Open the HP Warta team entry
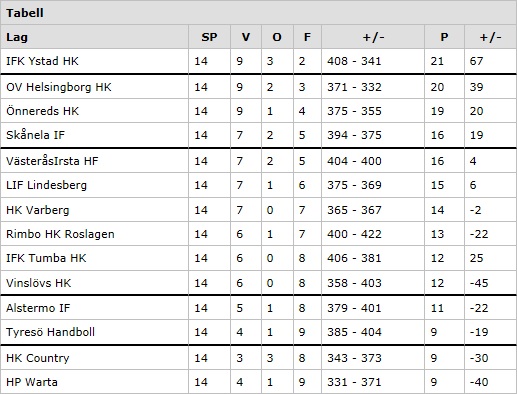 (32, 382)
